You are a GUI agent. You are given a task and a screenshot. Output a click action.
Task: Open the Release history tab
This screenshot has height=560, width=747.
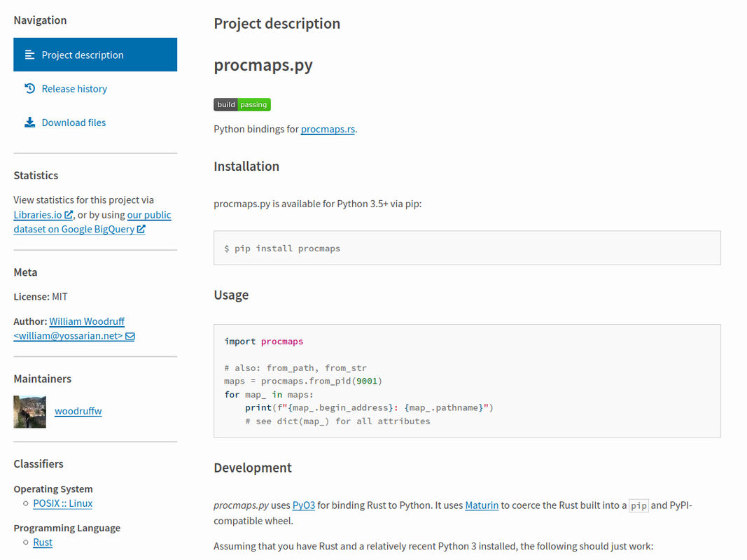95,89
